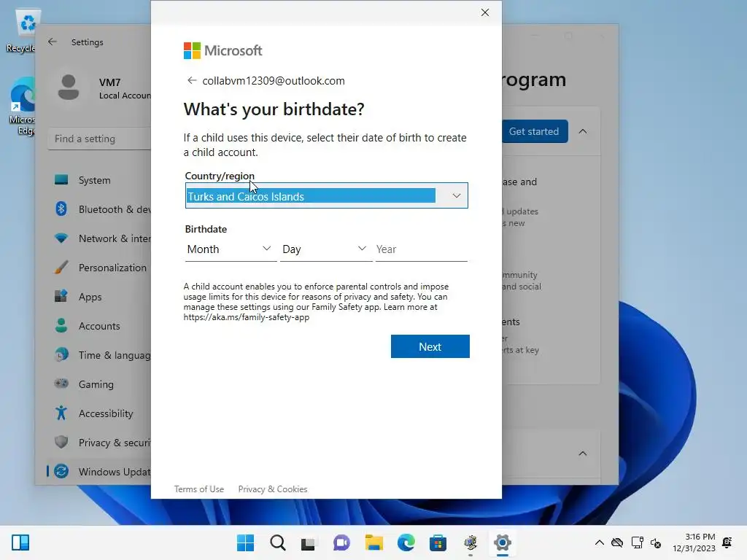The height and width of the screenshot is (560, 747).
Task: Click the Windows Update sync icon
Action: (61, 471)
